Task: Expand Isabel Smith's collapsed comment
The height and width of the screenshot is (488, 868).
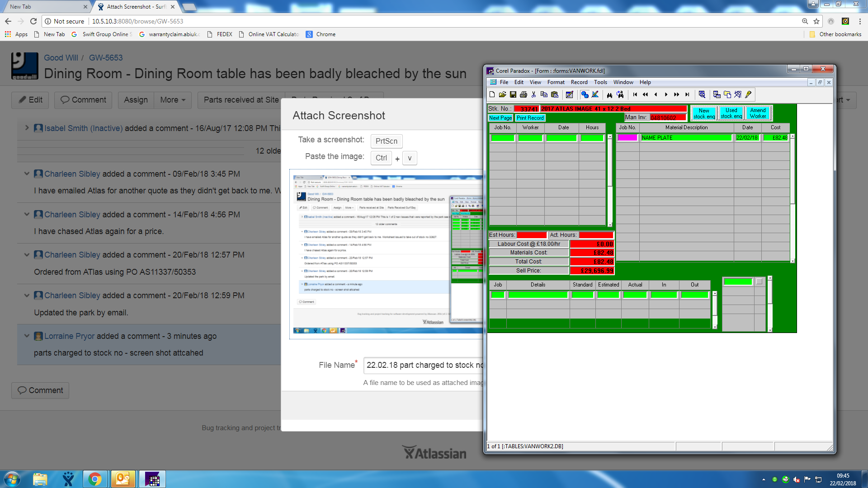Action: point(27,128)
